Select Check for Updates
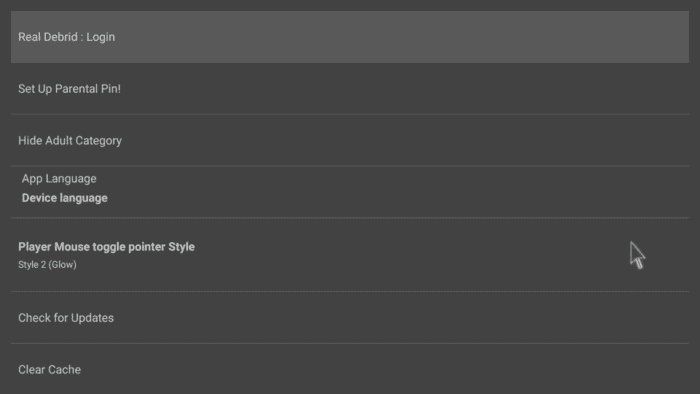 (350, 318)
